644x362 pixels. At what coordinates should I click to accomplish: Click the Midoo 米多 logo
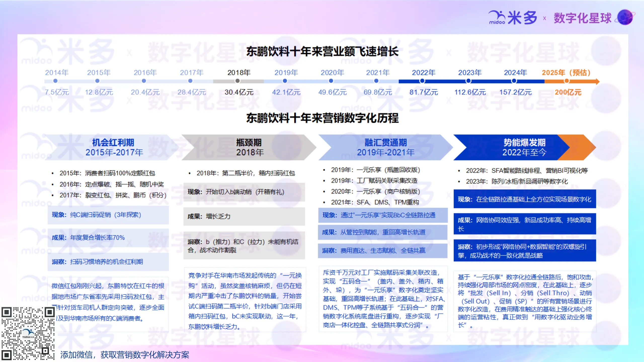[512, 18]
